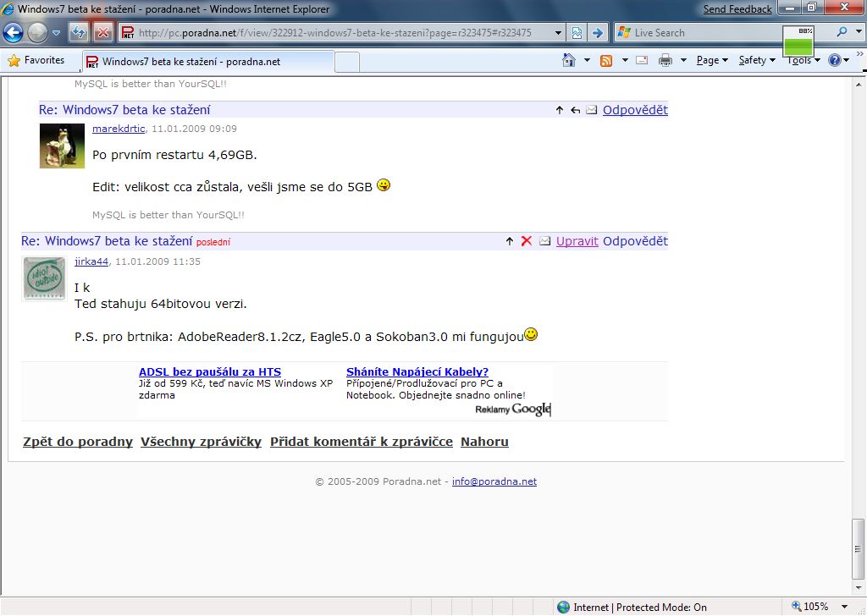Open the Tools menu

click(x=803, y=60)
